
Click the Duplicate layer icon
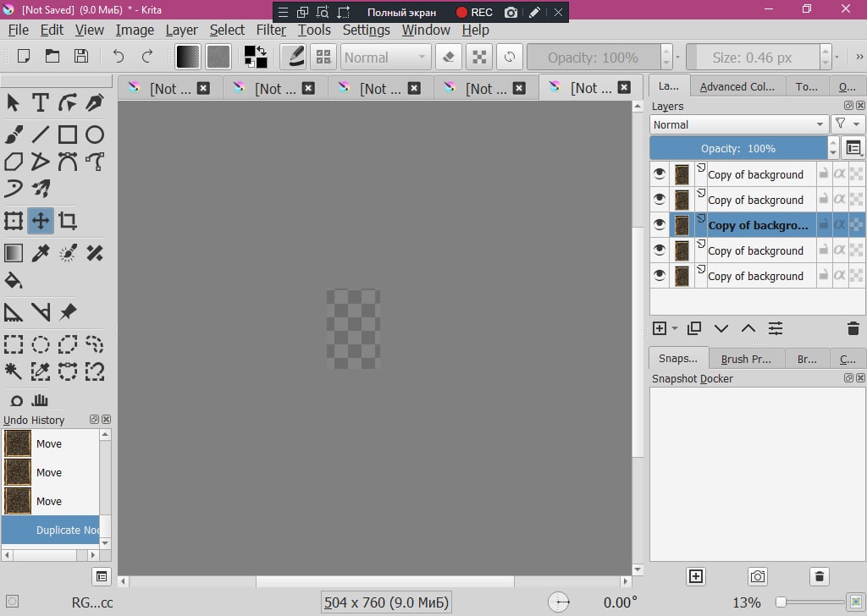click(694, 328)
